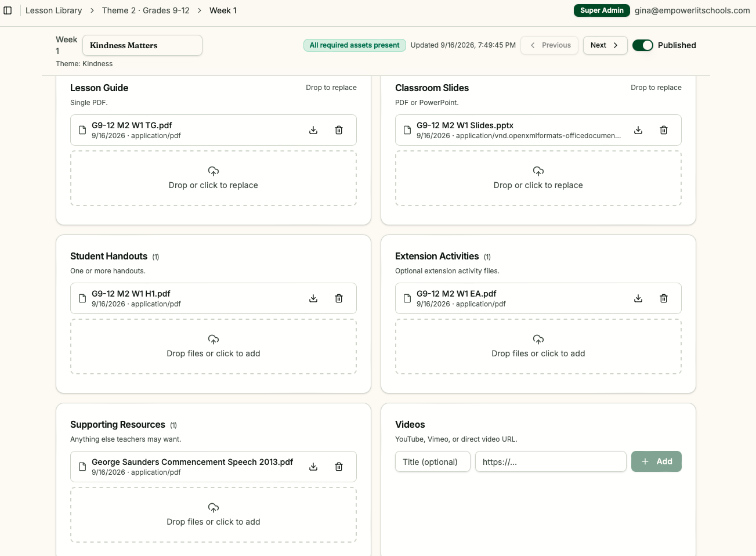Open G9-12 M2 W1 TG.pdf file name

(x=132, y=125)
